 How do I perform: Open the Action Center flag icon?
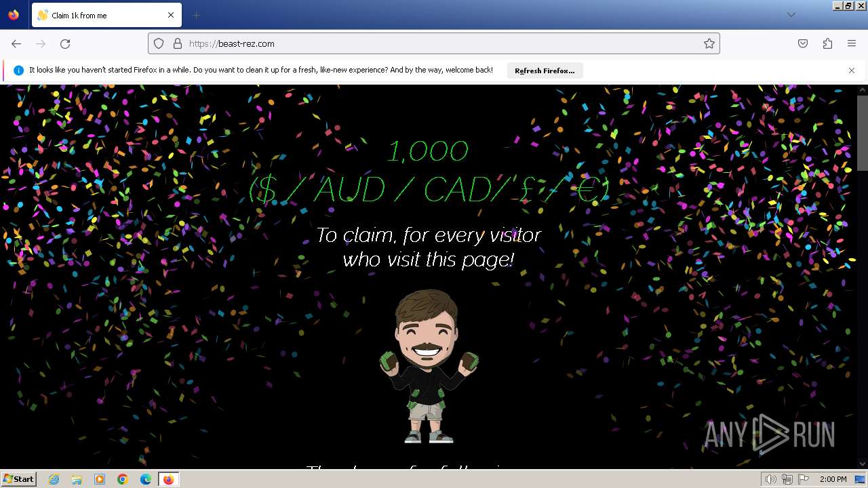[803, 479]
